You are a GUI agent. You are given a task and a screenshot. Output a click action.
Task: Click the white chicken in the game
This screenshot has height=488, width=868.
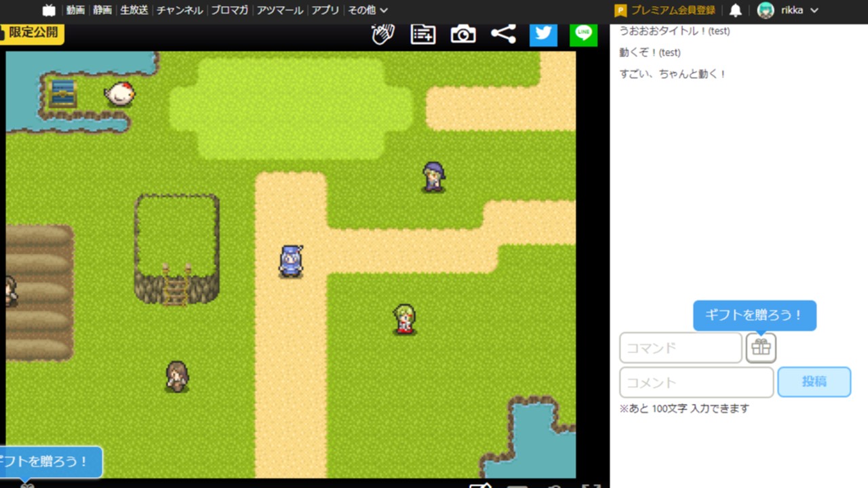click(x=119, y=94)
